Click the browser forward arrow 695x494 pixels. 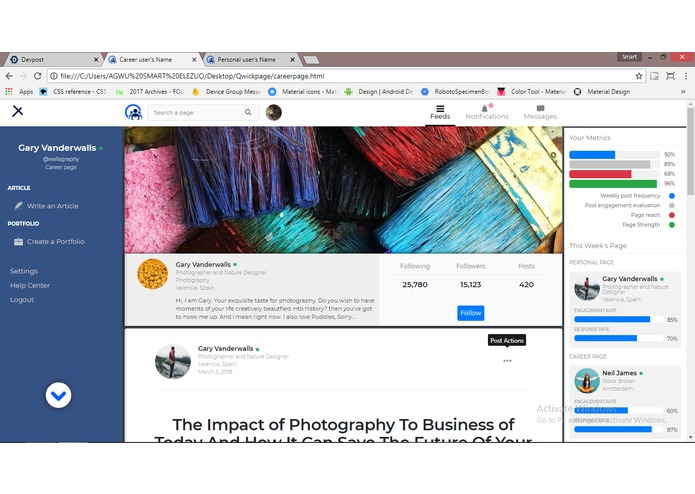tap(23, 76)
